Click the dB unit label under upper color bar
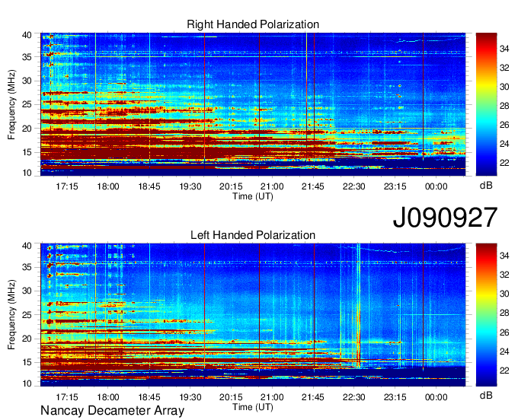This screenshot has height=420, width=518. (x=486, y=185)
